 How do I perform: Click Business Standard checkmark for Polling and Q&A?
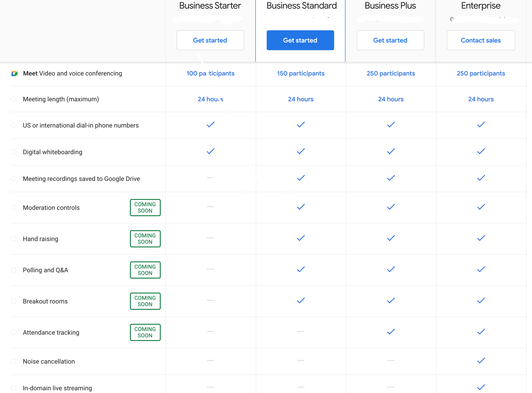[x=301, y=269]
